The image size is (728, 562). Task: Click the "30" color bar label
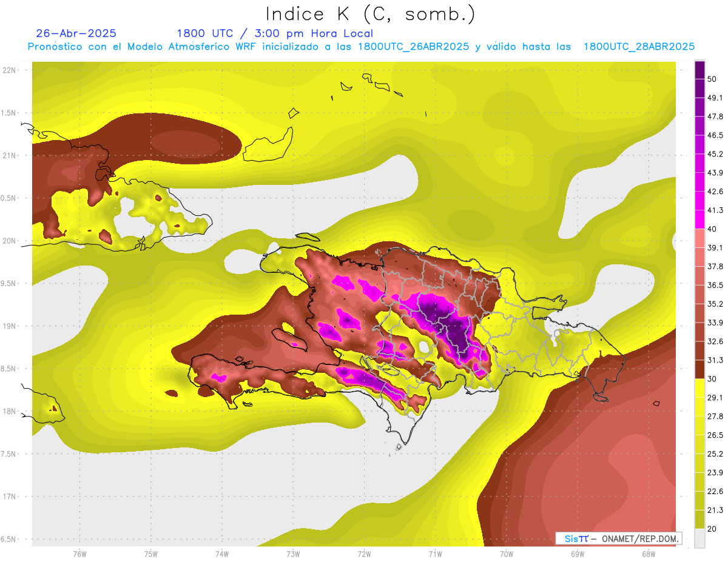click(x=712, y=379)
